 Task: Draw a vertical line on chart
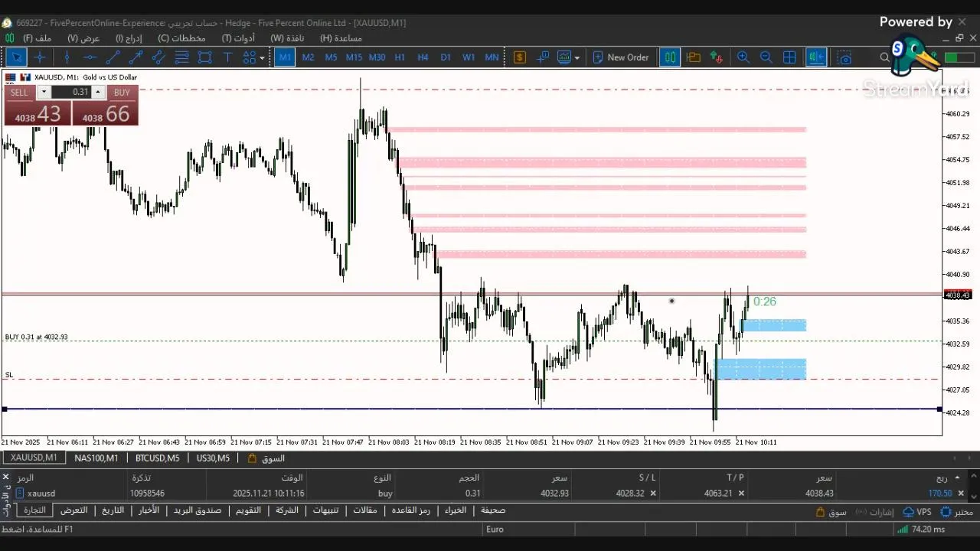coord(67,57)
